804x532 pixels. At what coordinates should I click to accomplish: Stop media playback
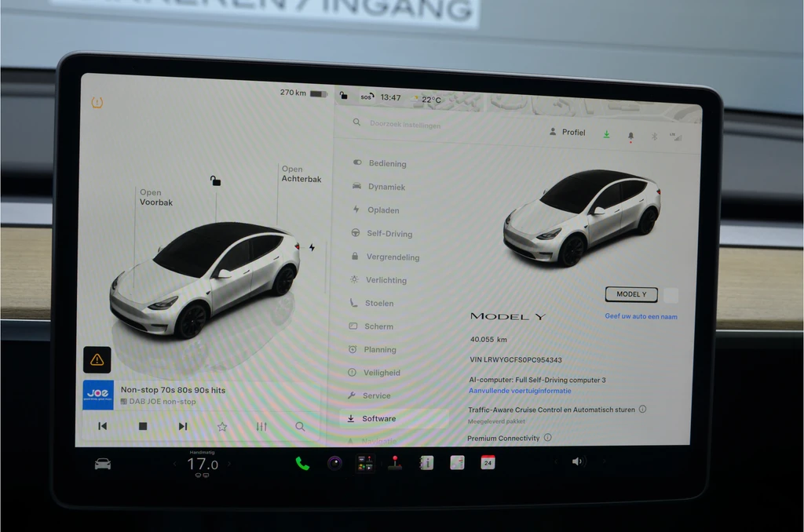[143, 426]
